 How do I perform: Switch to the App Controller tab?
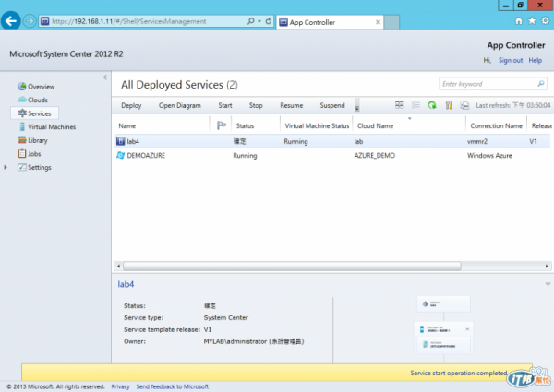[330, 22]
